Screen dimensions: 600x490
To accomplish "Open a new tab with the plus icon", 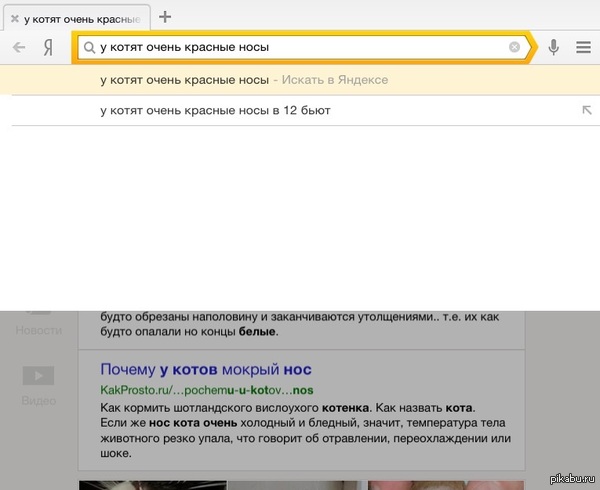I will point(166,17).
